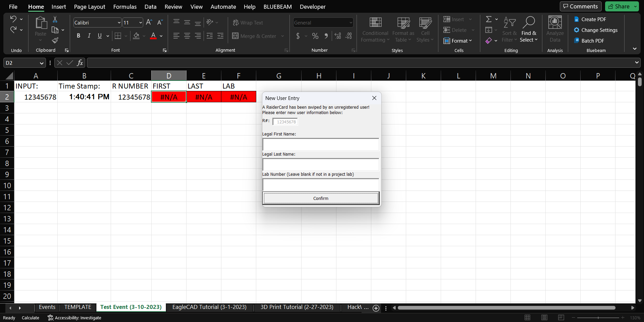Toggle underline formatting
This screenshot has width=644, height=322.
[x=99, y=36]
